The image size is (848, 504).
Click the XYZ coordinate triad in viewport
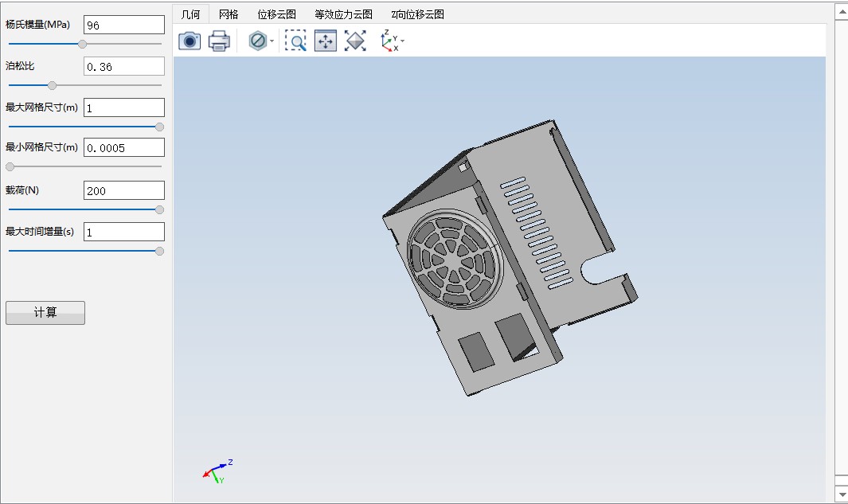point(217,471)
